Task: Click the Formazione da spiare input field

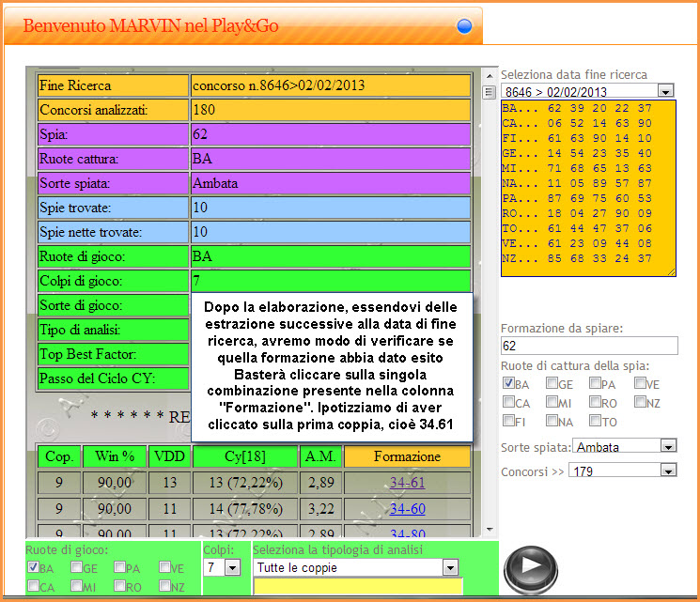Action: point(589,346)
